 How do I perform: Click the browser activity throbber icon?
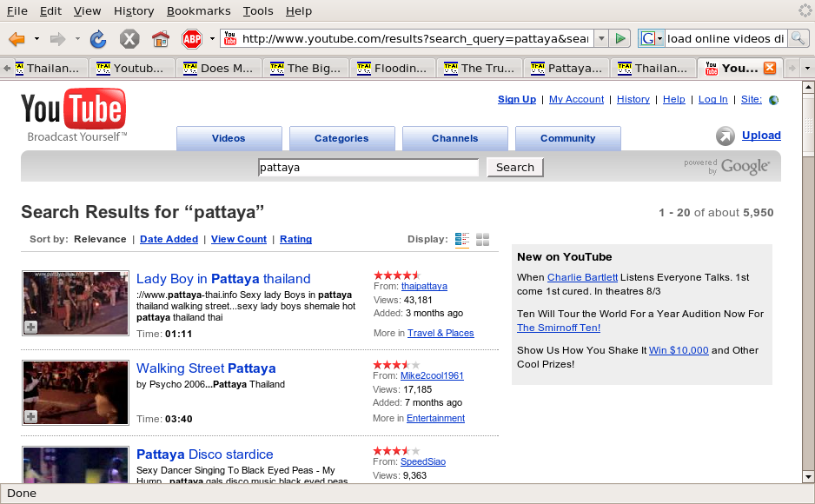(805, 10)
